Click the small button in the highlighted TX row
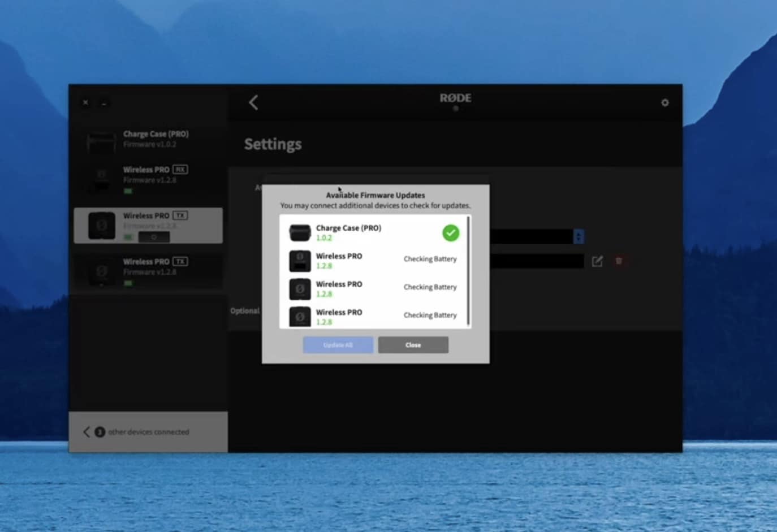The height and width of the screenshot is (532, 777). (154, 237)
